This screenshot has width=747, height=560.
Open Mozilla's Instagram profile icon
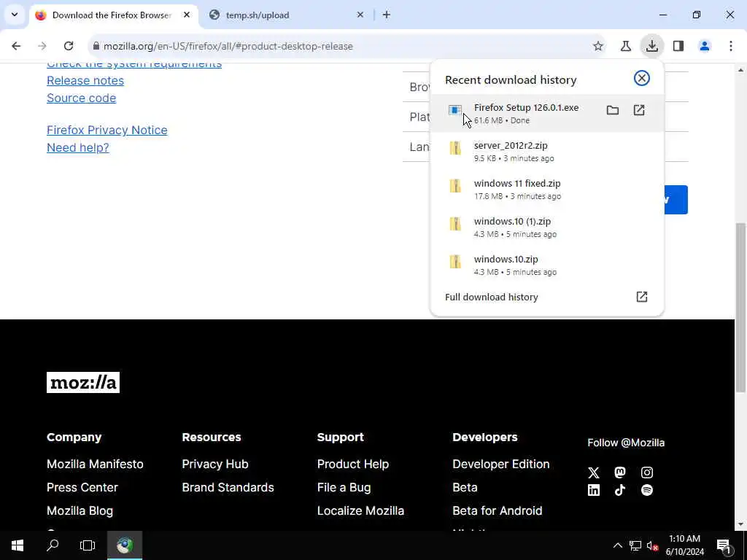coord(647,472)
